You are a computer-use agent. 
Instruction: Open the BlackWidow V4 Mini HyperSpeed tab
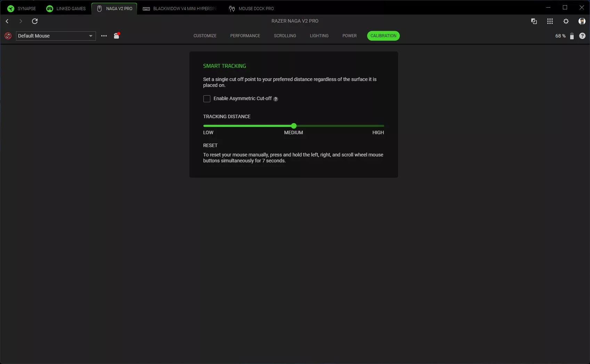(180, 9)
